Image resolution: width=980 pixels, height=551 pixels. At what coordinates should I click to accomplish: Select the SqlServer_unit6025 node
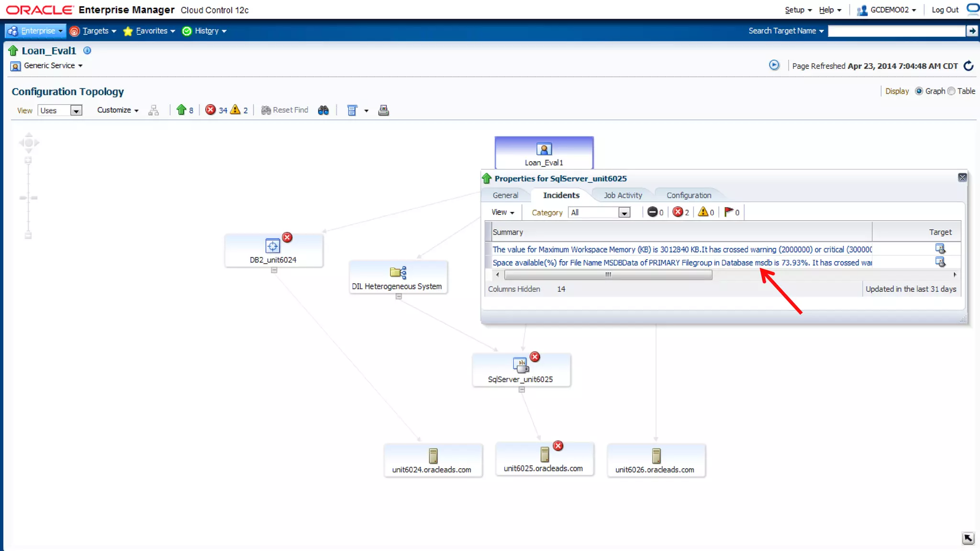coord(522,370)
